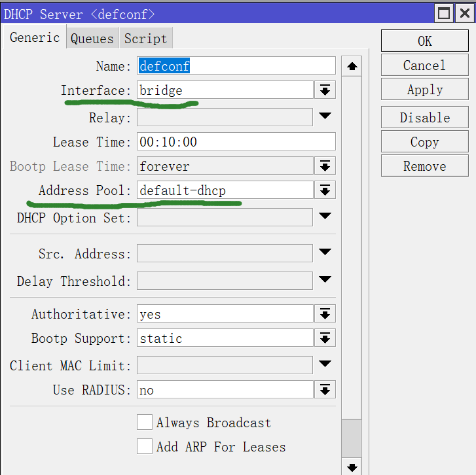
Task: Click the Apply button
Action: [x=424, y=90]
